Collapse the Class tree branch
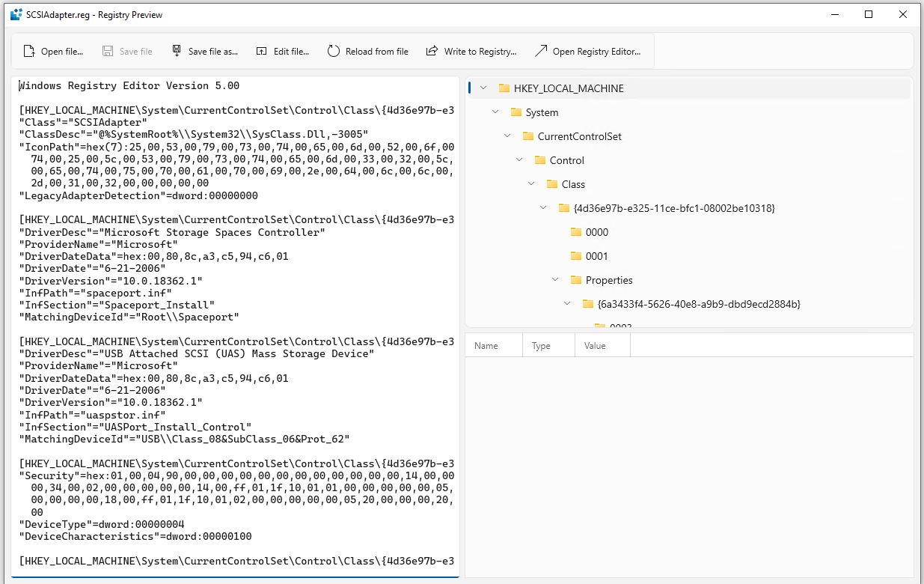924x584 pixels. pyautogui.click(x=531, y=183)
